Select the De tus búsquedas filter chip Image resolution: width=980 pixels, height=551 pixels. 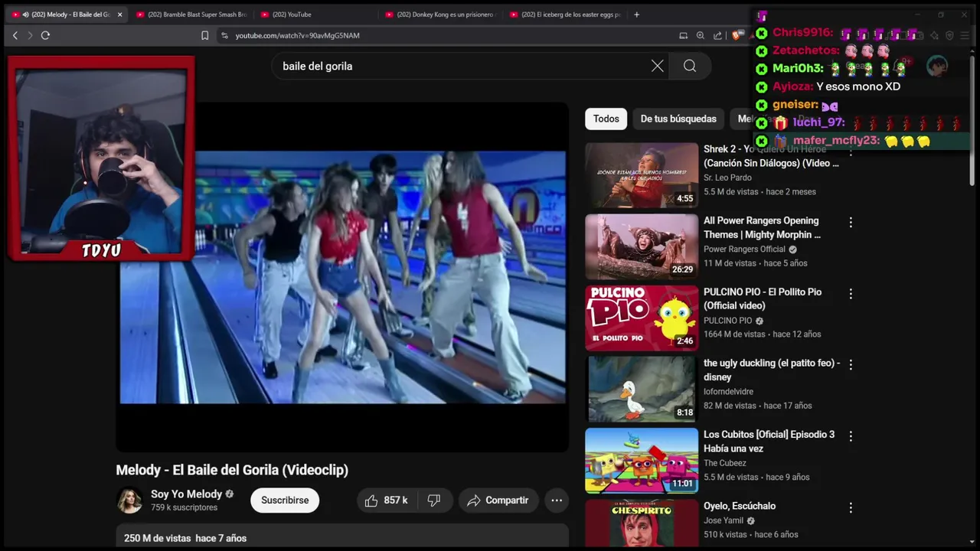678,119
